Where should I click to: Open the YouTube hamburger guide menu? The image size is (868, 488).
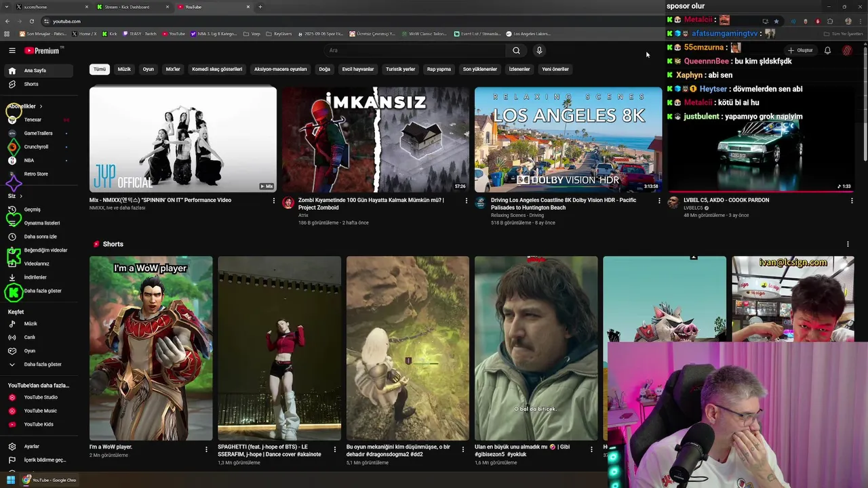(x=12, y=50)
